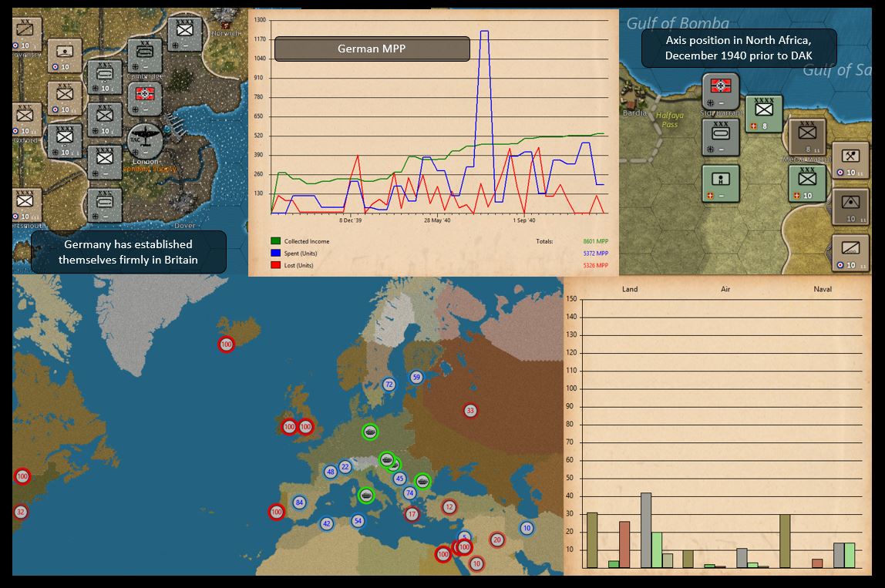Screen dimensions: 885x588
Task: Click the German MPP chart title box
Action: click(372, 49)
